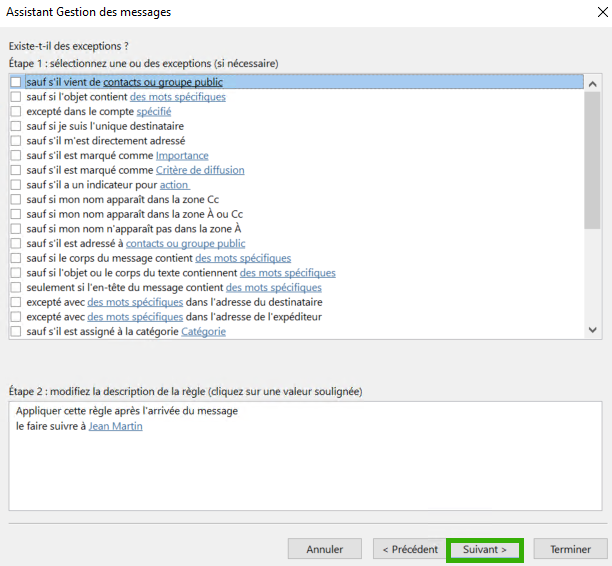Select checkbox for 'sauf s'il est assigné à la catégorie'
Viewport: 612px width, 566px height.
click(16, 331)
